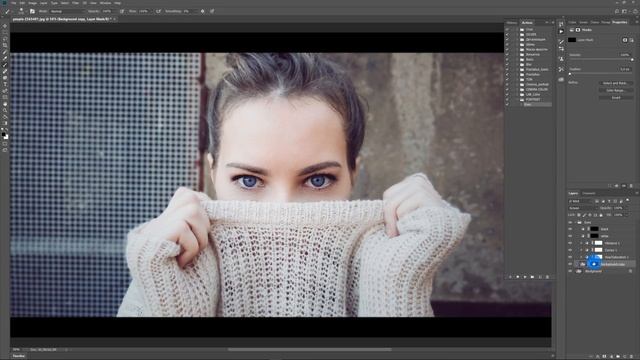
Task: Toggle visibility of Hue/Saturation 1 layer
Action: click(x=570, y=257)
